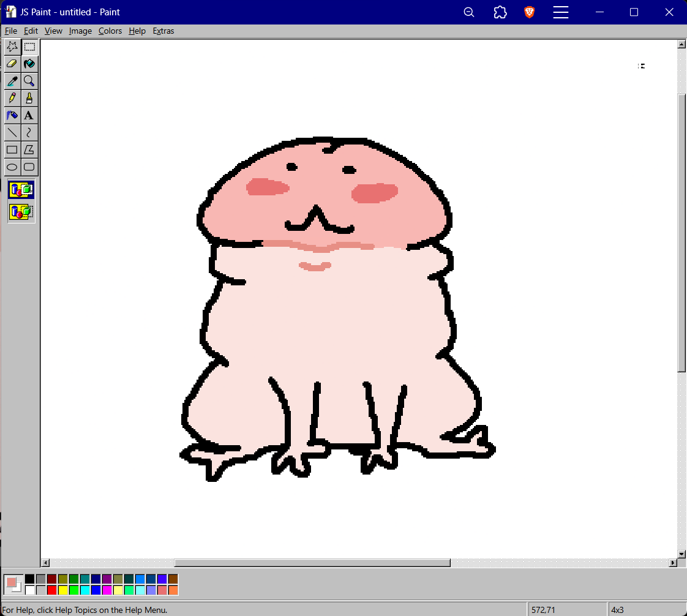Select the Magnifier tool
The width and height of the screenshot is (687, 616).
pyautogui.click(x=29, y=81)
